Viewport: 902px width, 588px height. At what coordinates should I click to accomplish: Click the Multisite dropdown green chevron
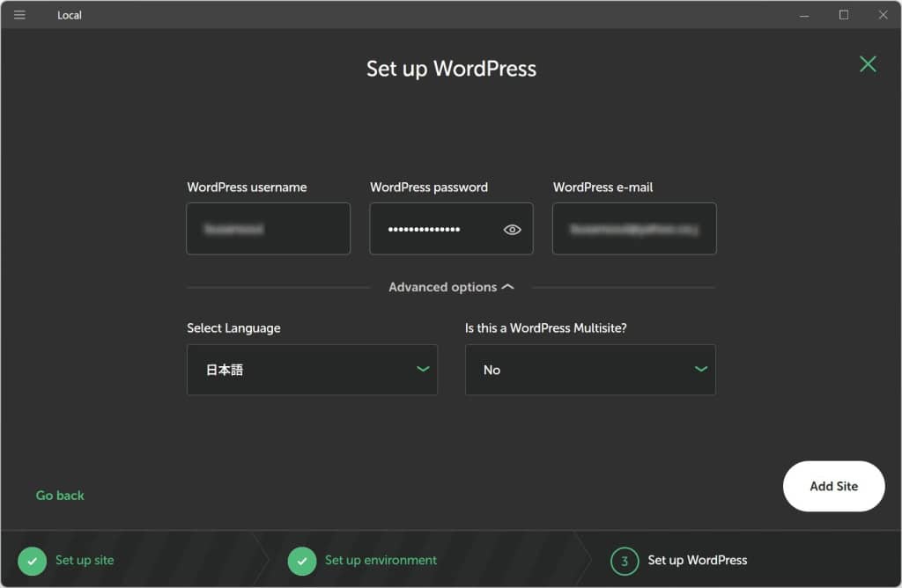pyautogui.click(x=701, y=369)
